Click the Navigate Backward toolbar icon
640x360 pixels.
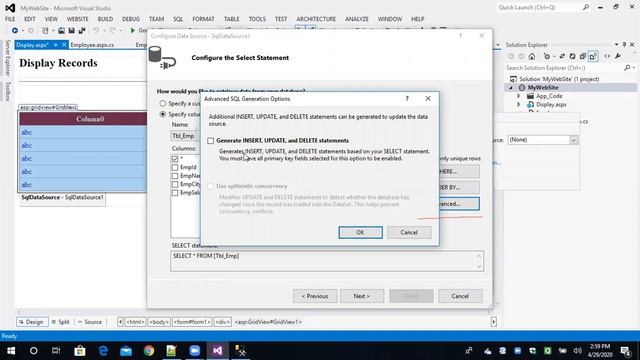(15, 31)
